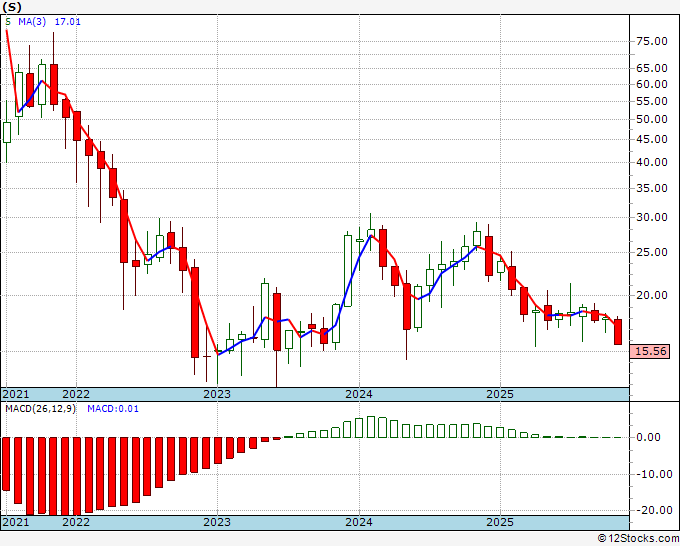Click the 50.00 price axis label
This screenshot has width=680, height=546.
point(651,119)
